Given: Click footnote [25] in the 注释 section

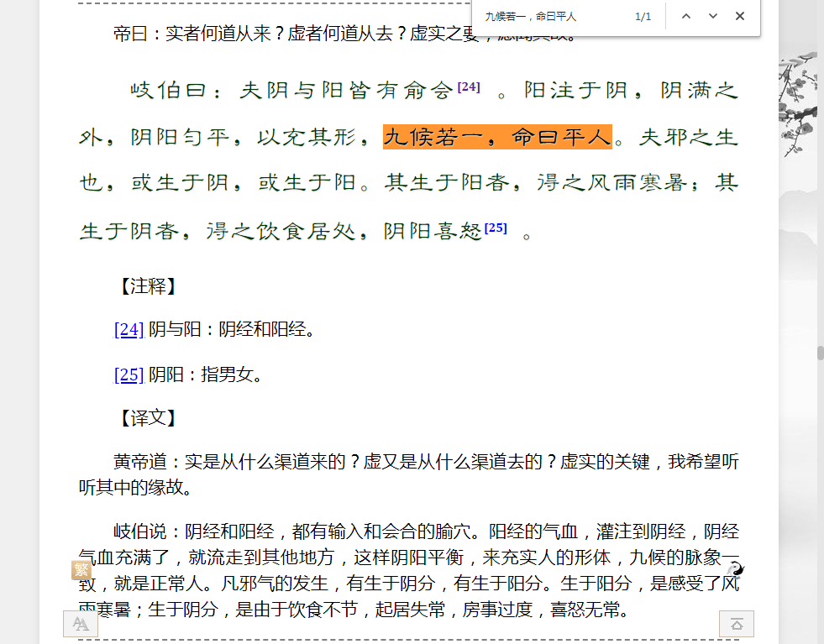Looking at the screenshot, I should [128, 374].
